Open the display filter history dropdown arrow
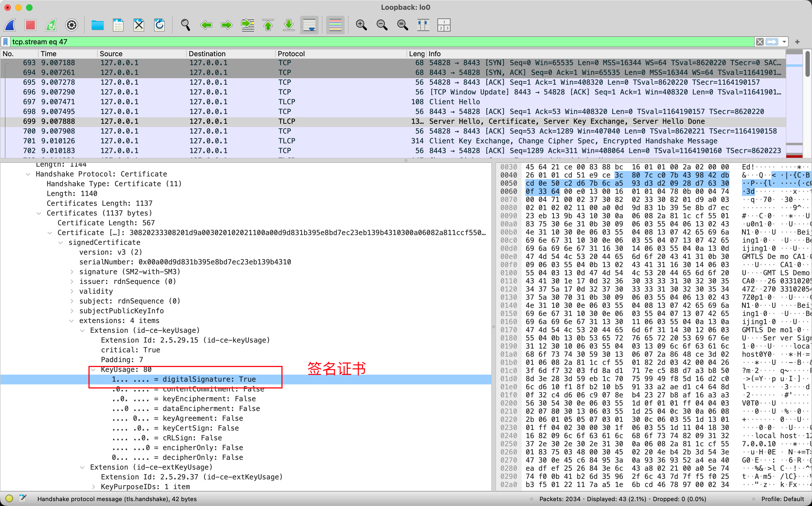812x506 pixels. pyautogui.click(x=784, y=42)
